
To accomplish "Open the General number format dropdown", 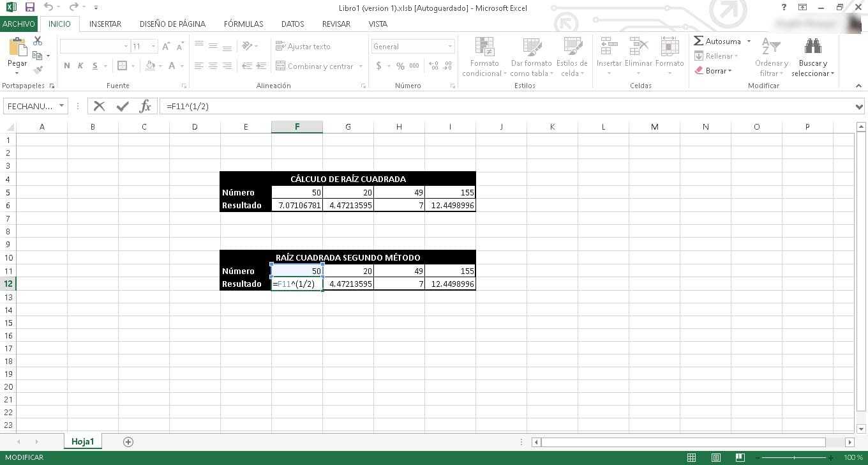I will [x=450, y=46].
